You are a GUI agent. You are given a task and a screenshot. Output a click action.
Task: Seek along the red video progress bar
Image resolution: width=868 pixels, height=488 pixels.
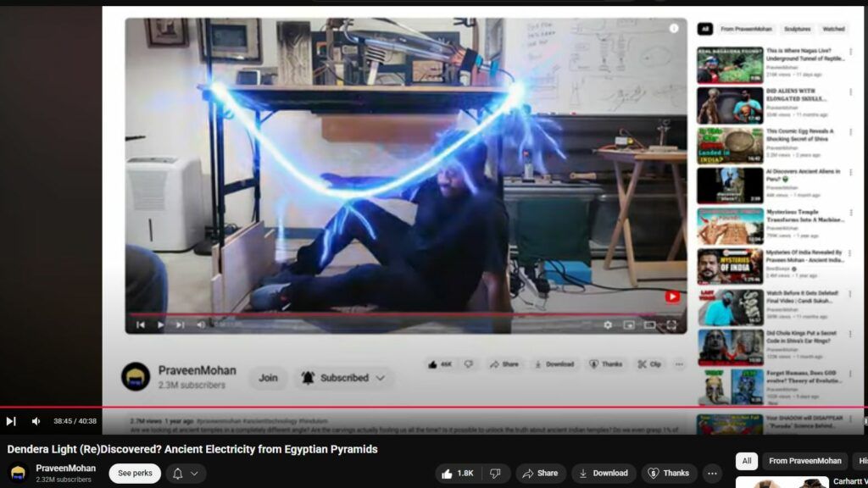point(424,408)
